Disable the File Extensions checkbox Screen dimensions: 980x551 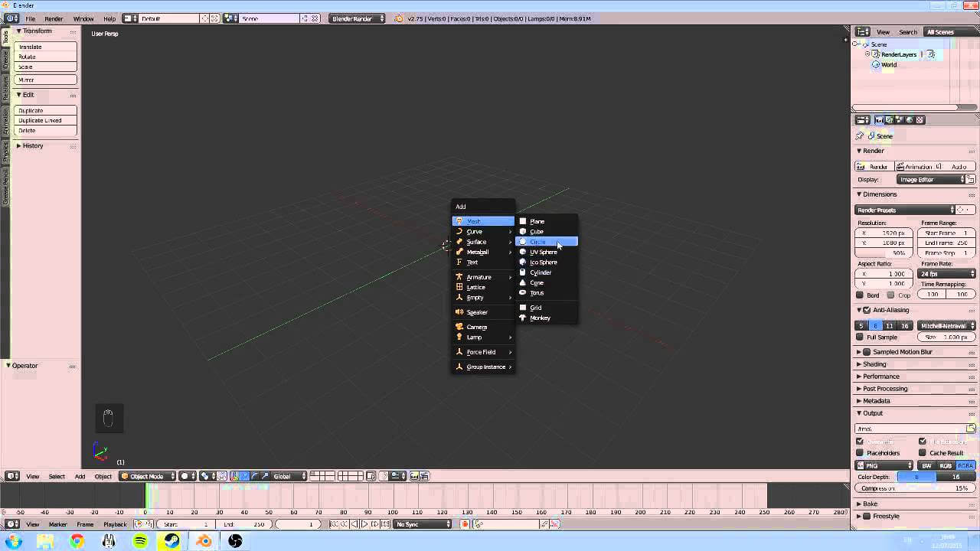(x=923, y=441)
